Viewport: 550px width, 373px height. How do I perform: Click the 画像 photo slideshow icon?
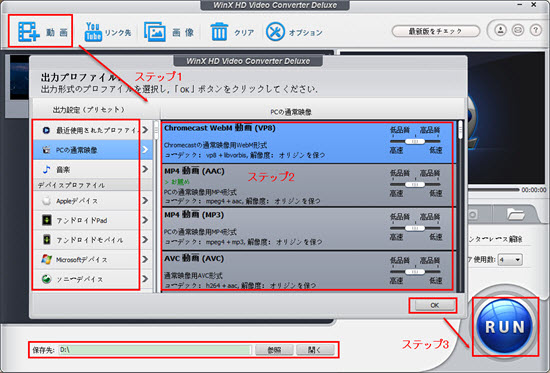[155, 32]
